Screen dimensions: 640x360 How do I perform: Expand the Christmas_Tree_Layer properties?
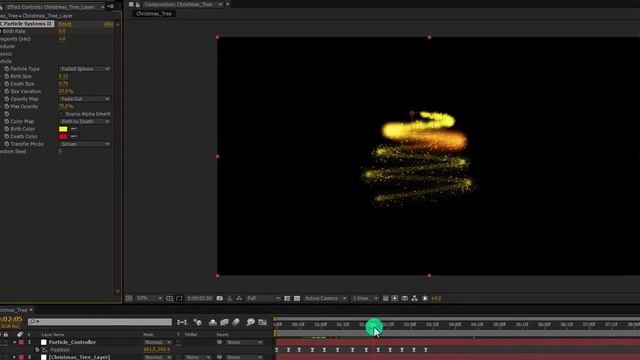[15, 357]
